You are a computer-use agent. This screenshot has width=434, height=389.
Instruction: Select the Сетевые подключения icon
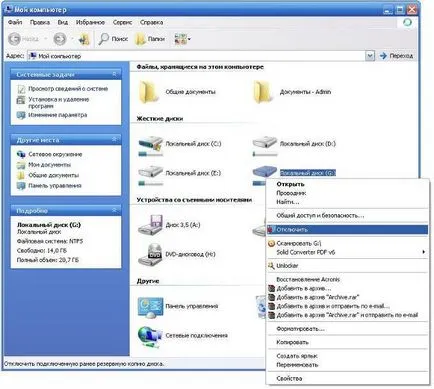150,336
